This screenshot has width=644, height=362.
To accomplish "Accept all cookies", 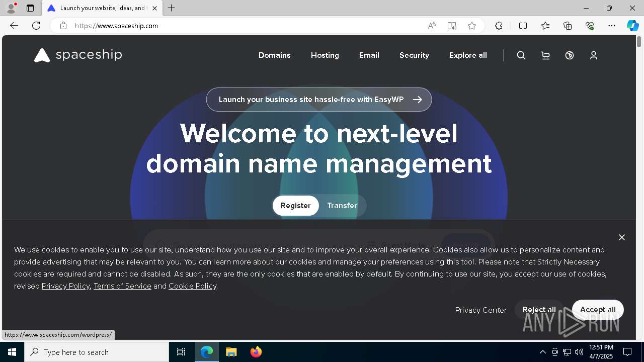I will [598, 310].
